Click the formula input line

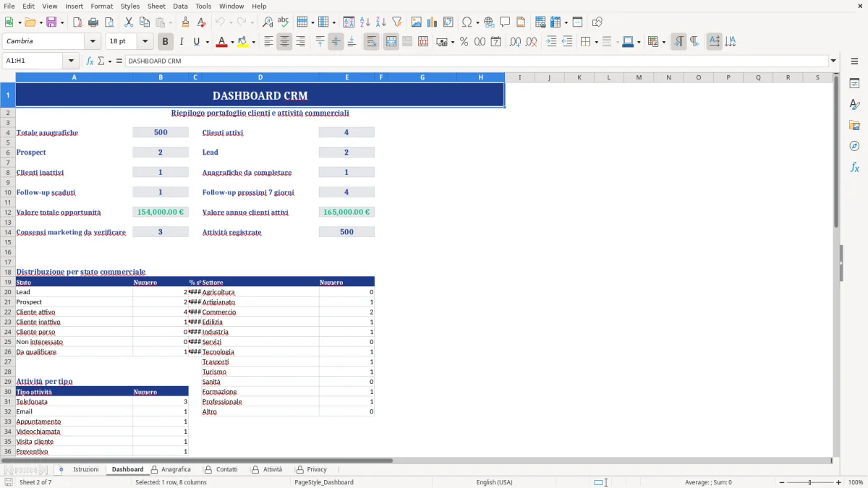(476, 61)
